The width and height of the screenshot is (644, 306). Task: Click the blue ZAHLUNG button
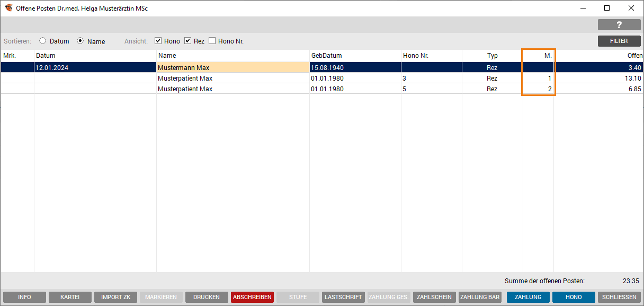pyautogui.click(x=528, y=298)
